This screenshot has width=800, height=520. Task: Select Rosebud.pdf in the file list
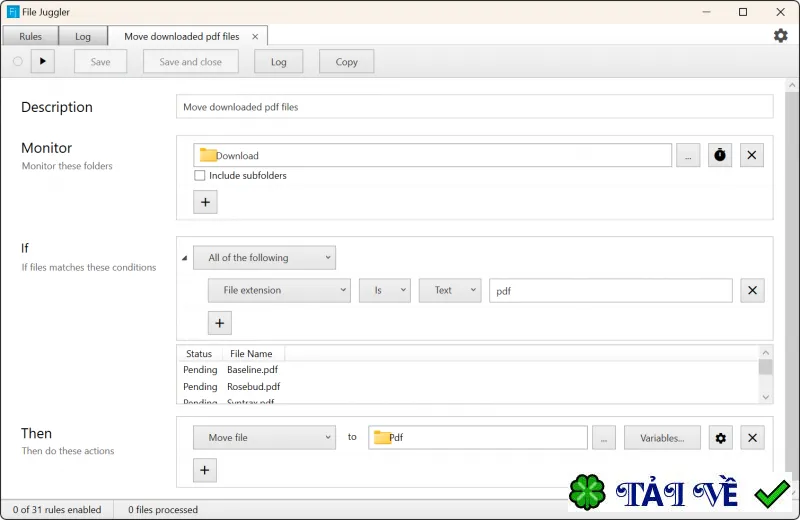(254, 386)
